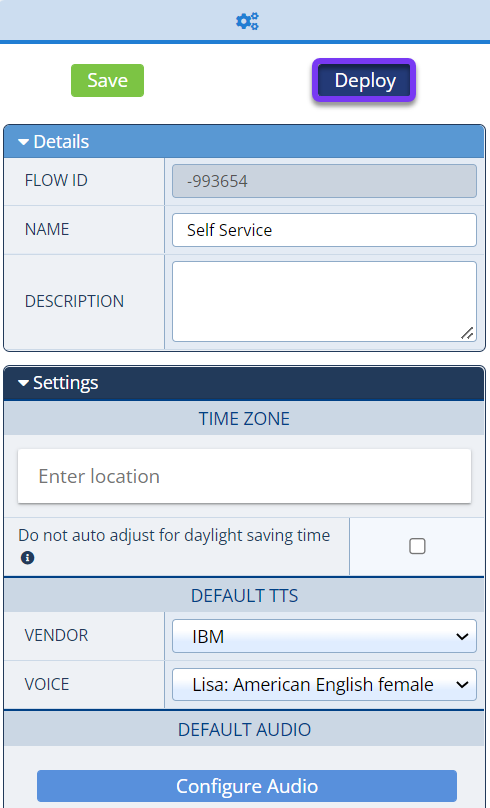
Task: Click the Deploy button
Action: (364, 80)
